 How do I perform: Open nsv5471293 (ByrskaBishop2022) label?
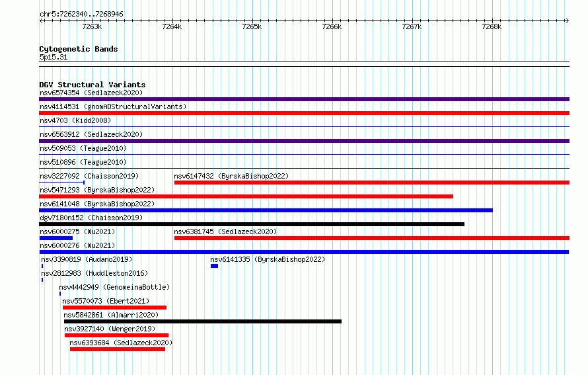pyautogui.click(x=97, y=190)
